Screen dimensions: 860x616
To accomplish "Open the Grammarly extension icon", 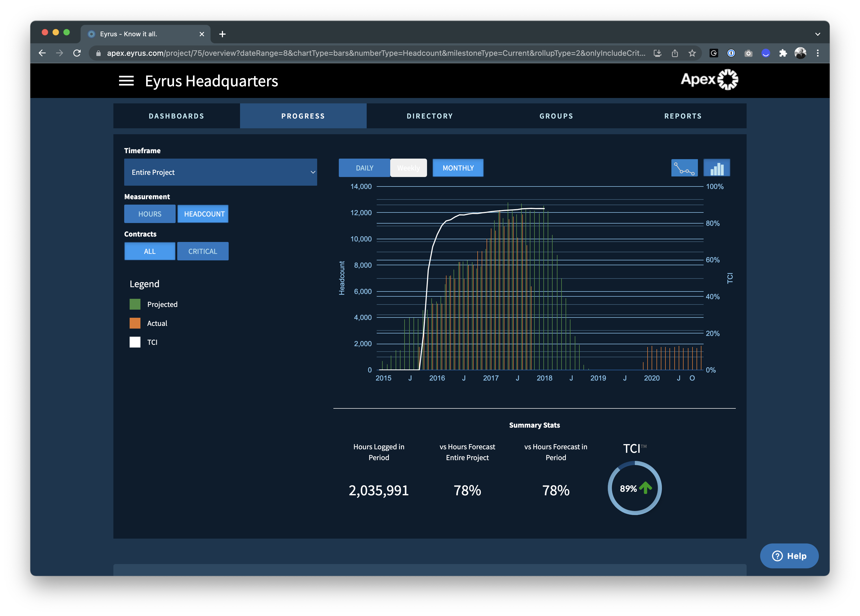I will coord(714,53).
